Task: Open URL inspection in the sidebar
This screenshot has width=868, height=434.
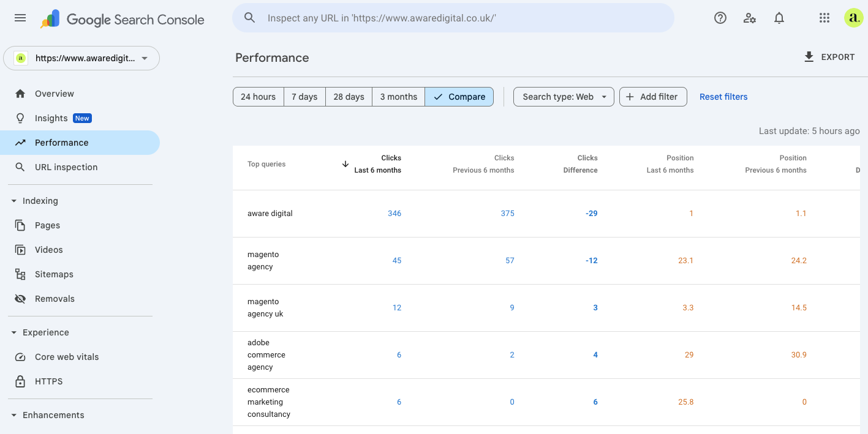Action: point(80,167)
